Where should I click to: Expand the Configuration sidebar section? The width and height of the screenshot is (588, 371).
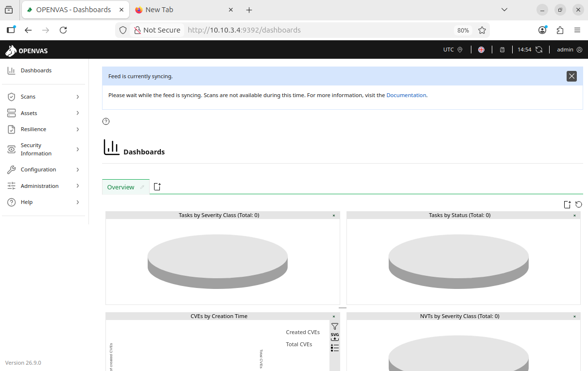43,169
